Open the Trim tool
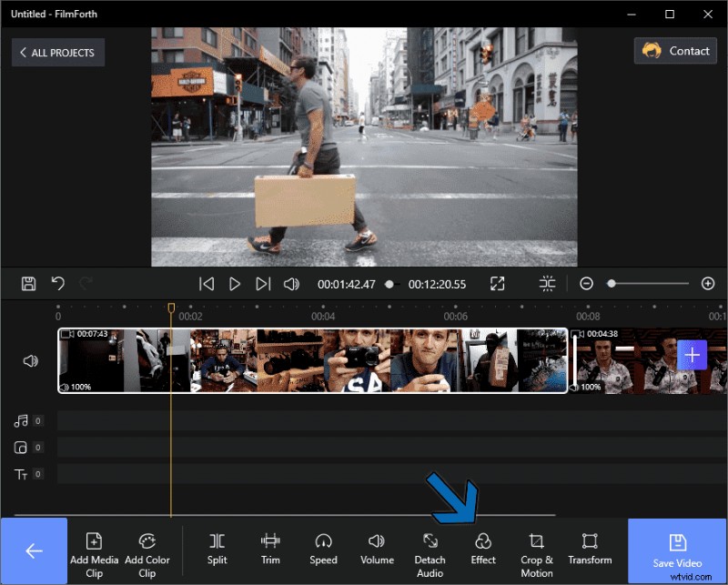 (x=269, y=546)
